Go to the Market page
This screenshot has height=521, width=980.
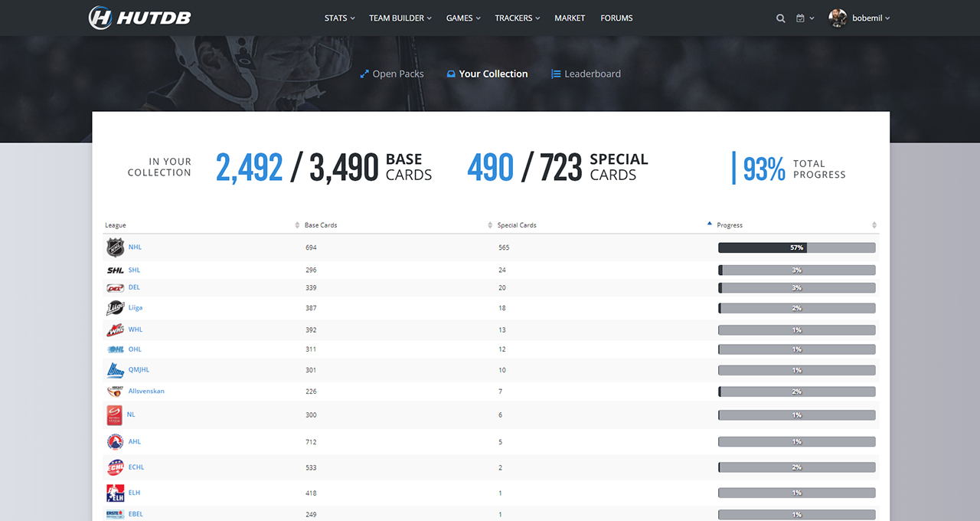click(x=570, y=18)
